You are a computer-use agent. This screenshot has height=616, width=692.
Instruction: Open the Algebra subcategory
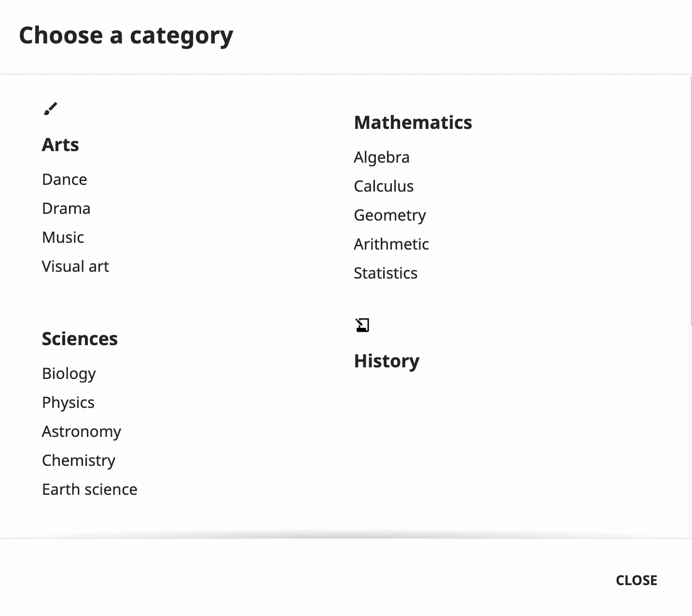[x=382, y=157]
